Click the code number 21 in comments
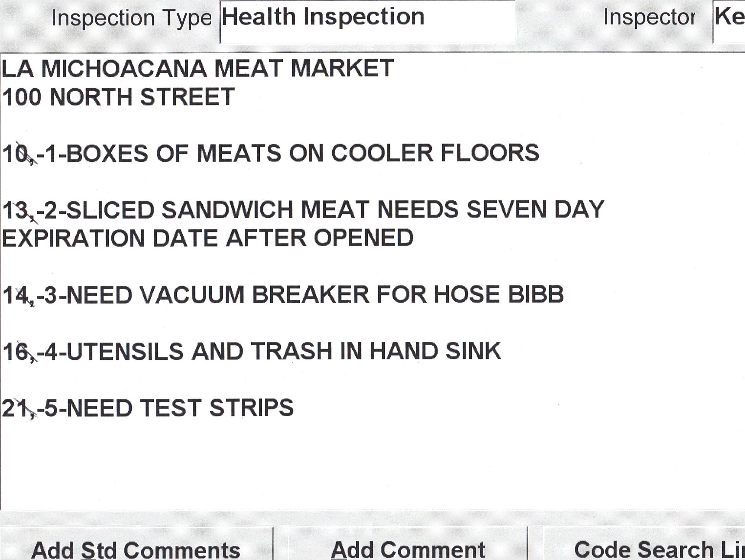The width and height of the screenshot is (745, 560). click(x=15, y=409)
